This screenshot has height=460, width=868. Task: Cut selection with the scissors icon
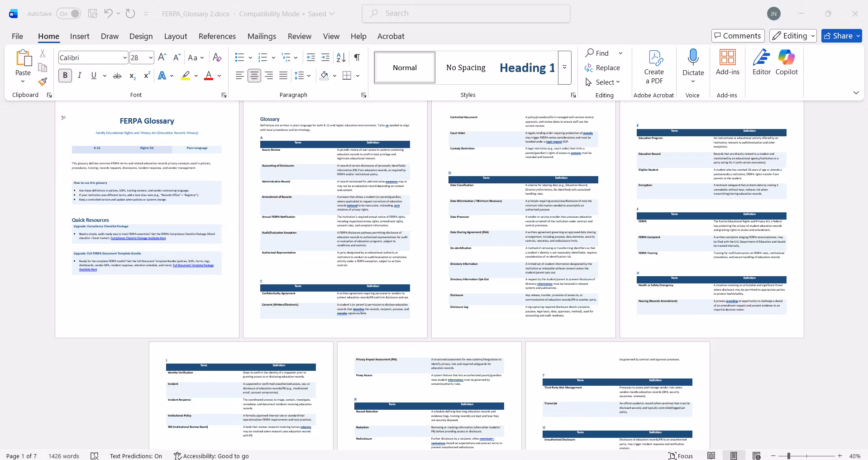[x=43, y=53]
